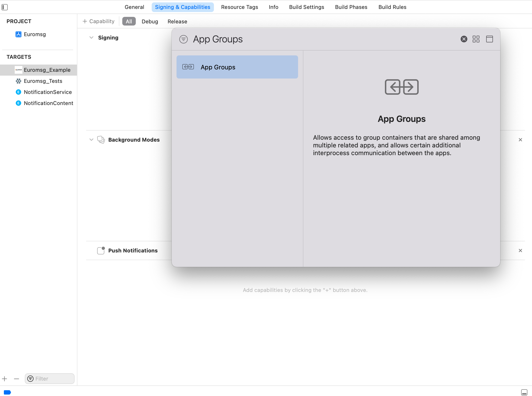Switch to the Build Settings tab
532x396 pixels.
pyautogui.click(x=306, y=7)
